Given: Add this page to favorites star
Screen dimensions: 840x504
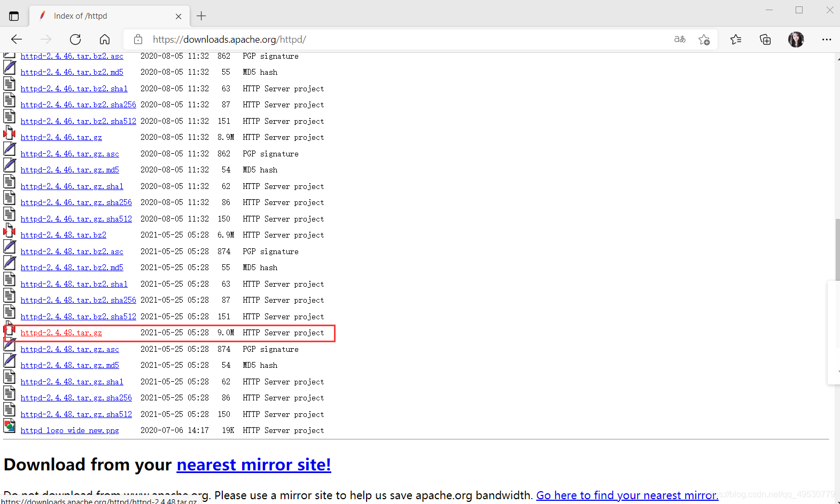Looking at the screenshot, I should coord(704,40).
